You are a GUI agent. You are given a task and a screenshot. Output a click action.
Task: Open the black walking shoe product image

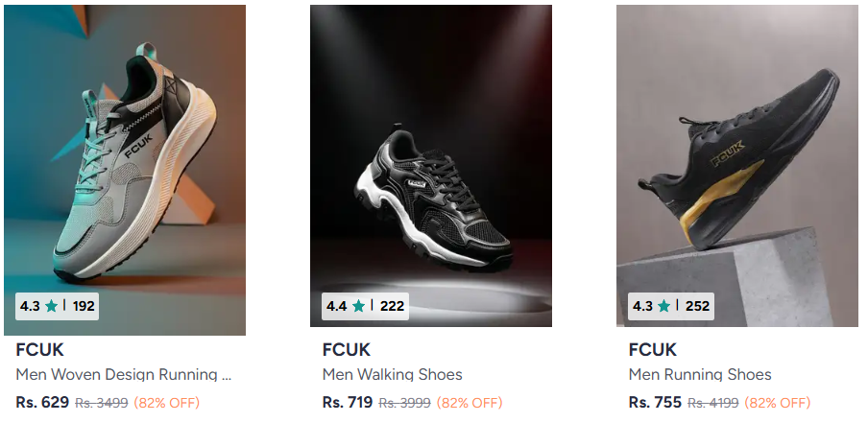pos(431,166)
